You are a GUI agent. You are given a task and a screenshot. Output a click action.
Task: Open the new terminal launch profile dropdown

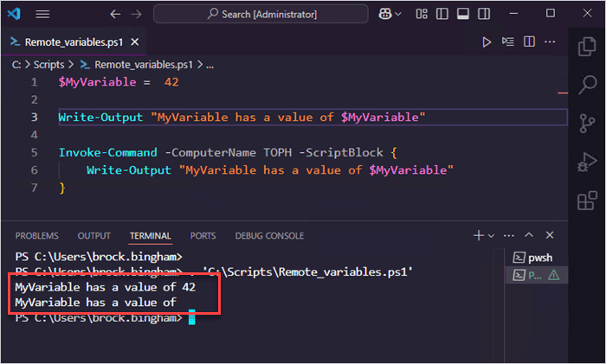(491, 235)
